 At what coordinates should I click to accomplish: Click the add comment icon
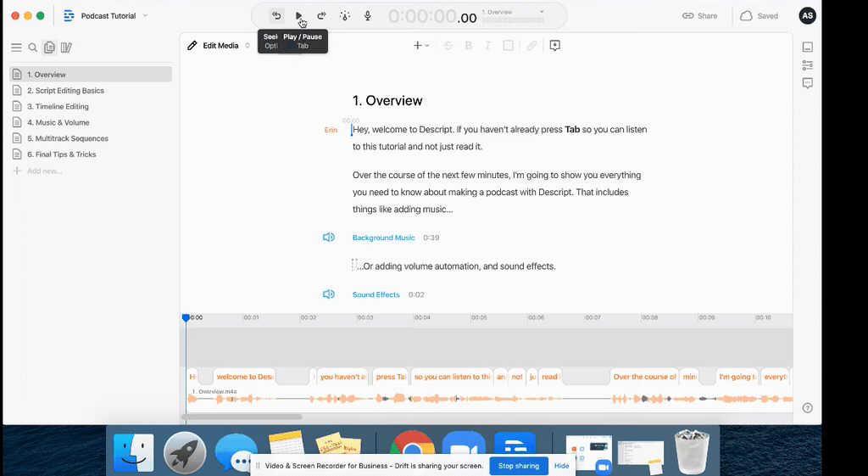tap(554, 46)
